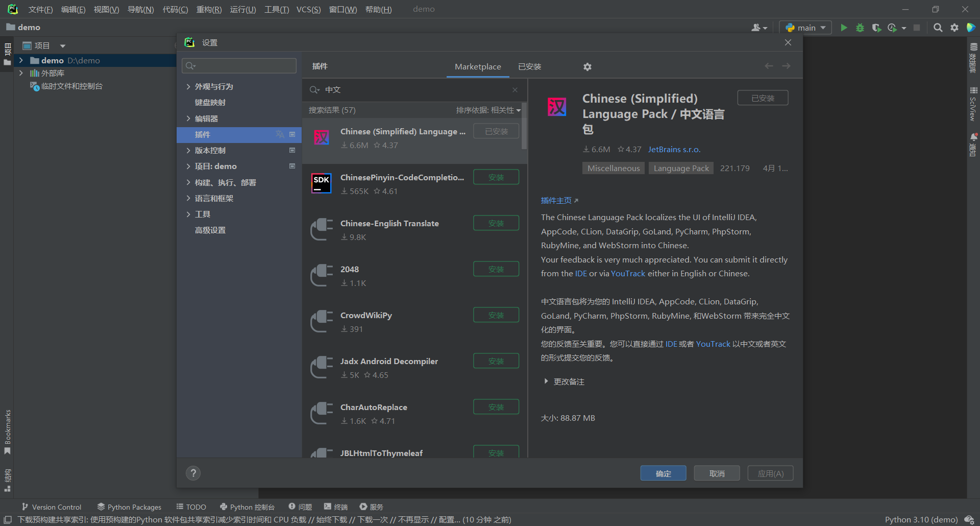
Task: Open the plugins gear options menu
Action: click(x=587, y=67)
